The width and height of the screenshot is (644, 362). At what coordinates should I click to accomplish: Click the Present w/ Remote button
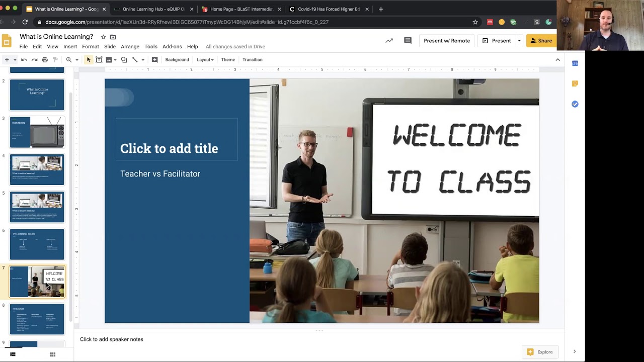click(447, 41)
